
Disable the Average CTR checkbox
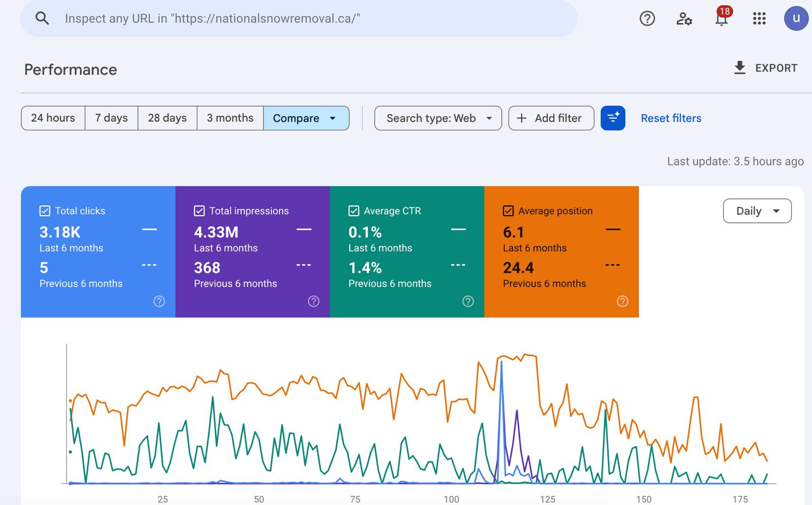tap(354, 211)
